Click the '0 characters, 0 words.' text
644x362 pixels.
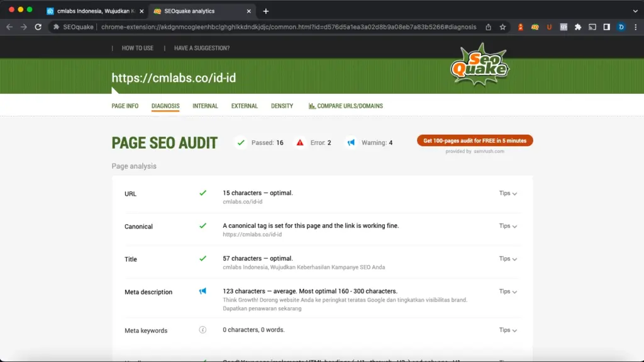(x=253, y=330)
